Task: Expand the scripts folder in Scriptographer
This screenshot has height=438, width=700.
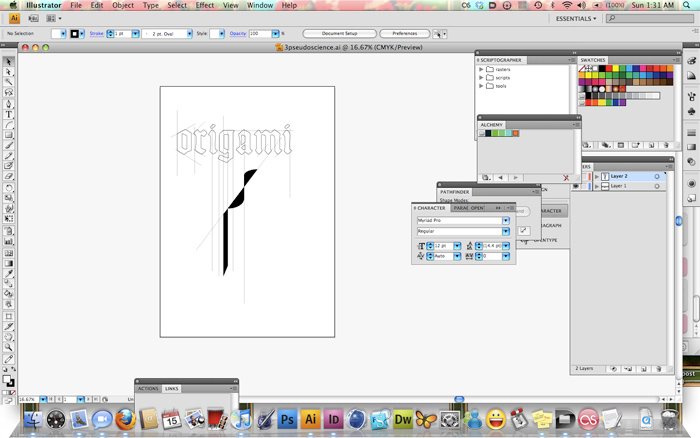Action: [481, 77]
